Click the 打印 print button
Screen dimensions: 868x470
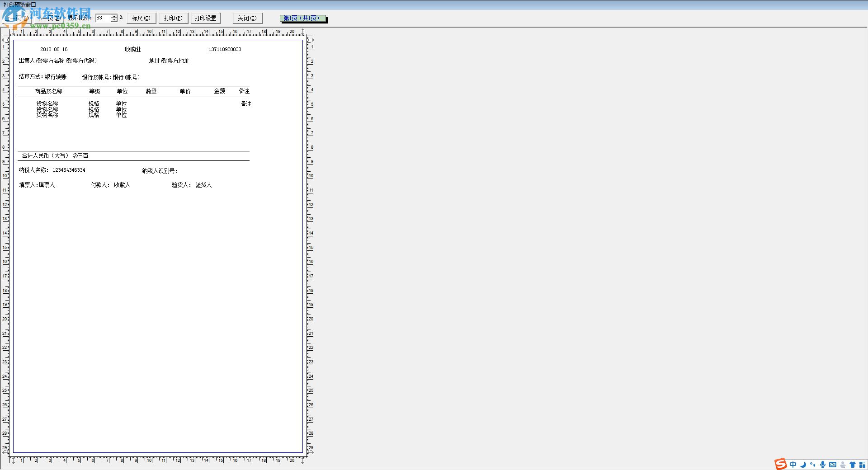click(x=173, y=18)
